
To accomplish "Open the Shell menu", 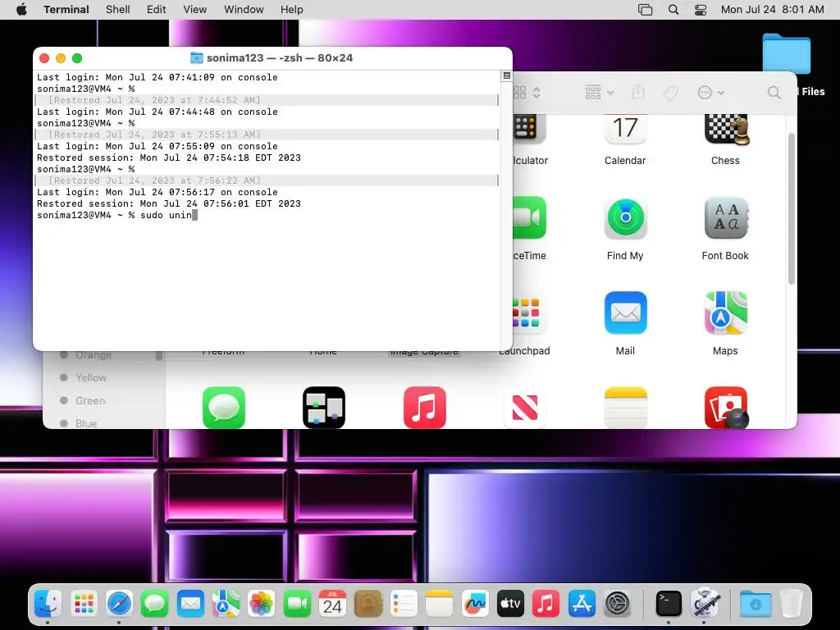I will click(118, 10).
